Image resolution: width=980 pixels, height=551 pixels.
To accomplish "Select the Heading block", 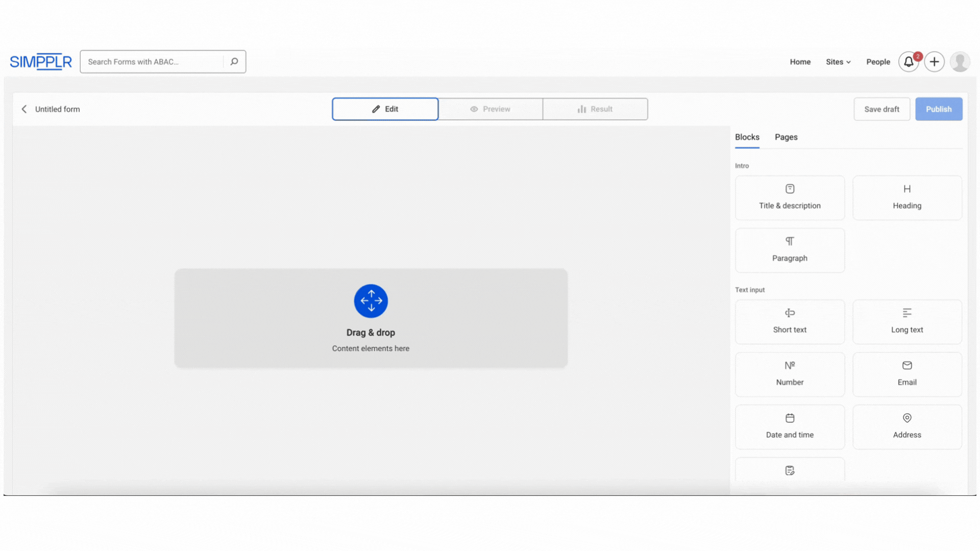I will tap(907, 198).
